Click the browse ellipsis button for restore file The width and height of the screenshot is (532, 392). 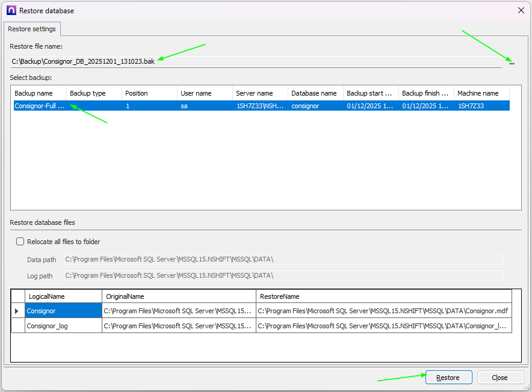(512, 62)
